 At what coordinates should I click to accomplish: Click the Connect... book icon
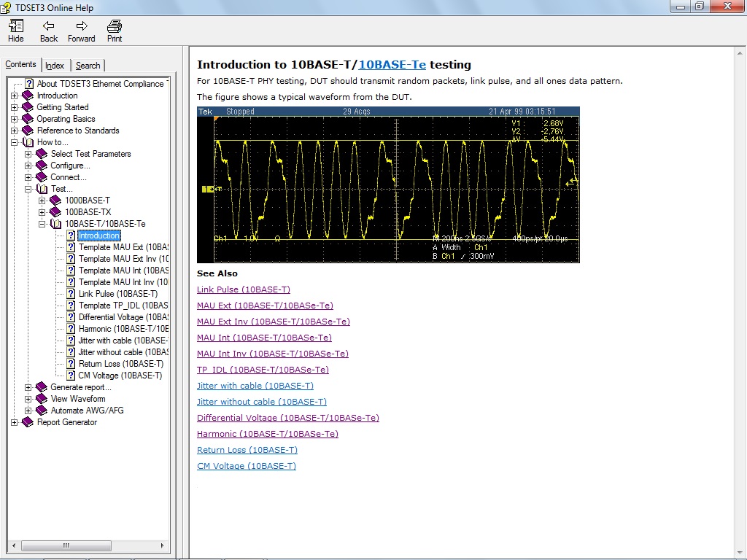tap(42, 177)
